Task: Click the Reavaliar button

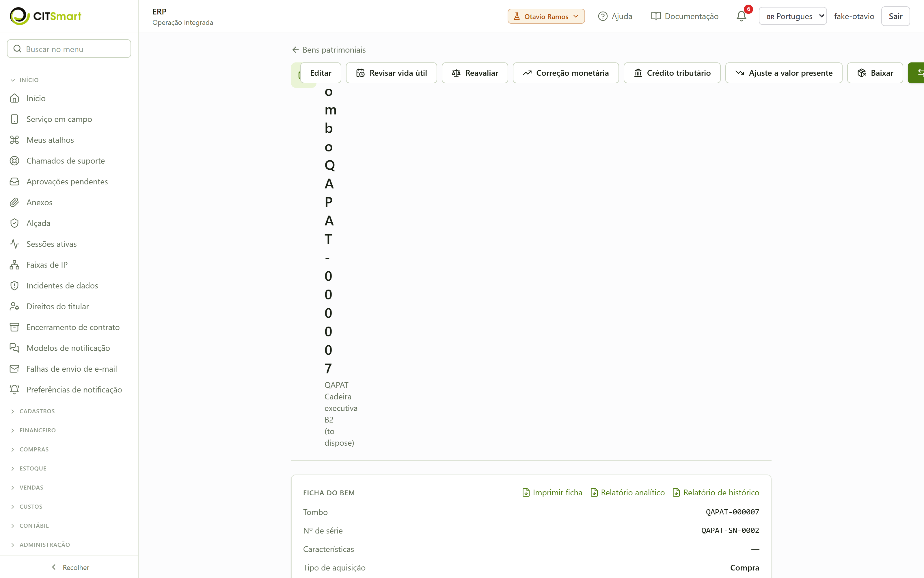Action: click(475, 73)
